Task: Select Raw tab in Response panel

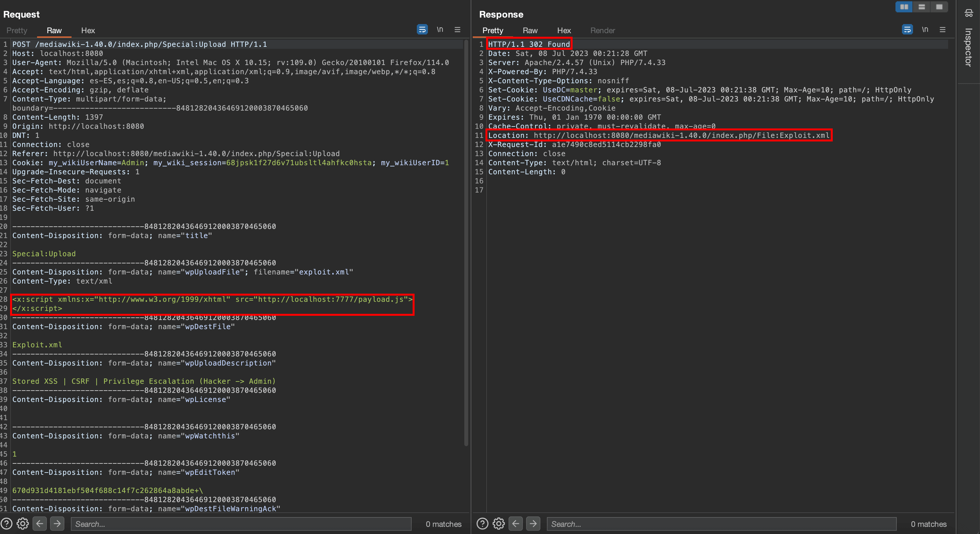Action: (530, 31)
